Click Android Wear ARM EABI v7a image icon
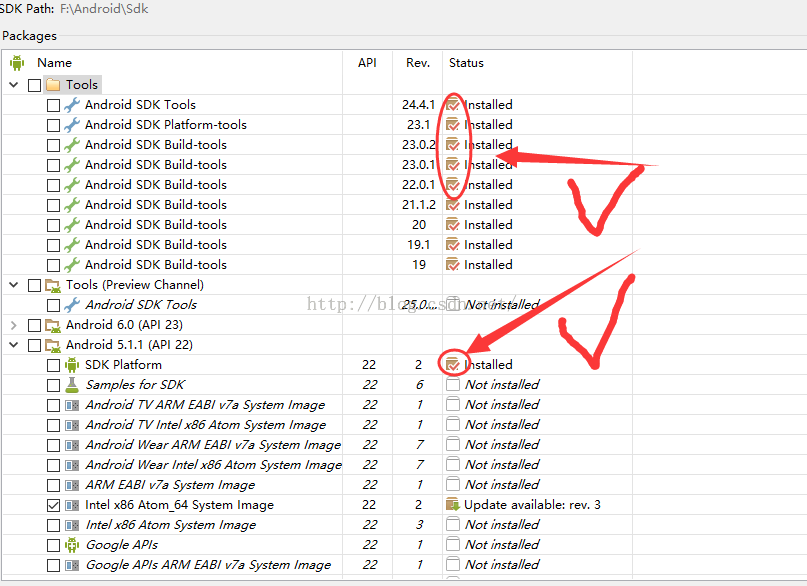The image size is (807, 586). pyautogui.click(x=72, y=445)
